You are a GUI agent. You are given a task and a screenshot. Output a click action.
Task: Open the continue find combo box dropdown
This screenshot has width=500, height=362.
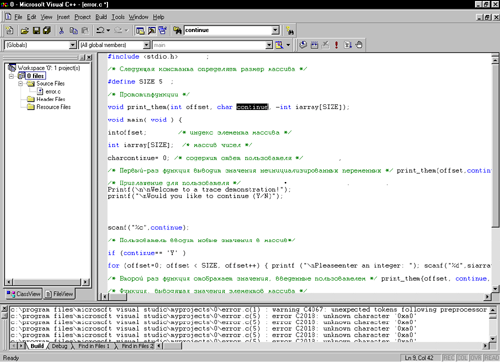point(275,30)
